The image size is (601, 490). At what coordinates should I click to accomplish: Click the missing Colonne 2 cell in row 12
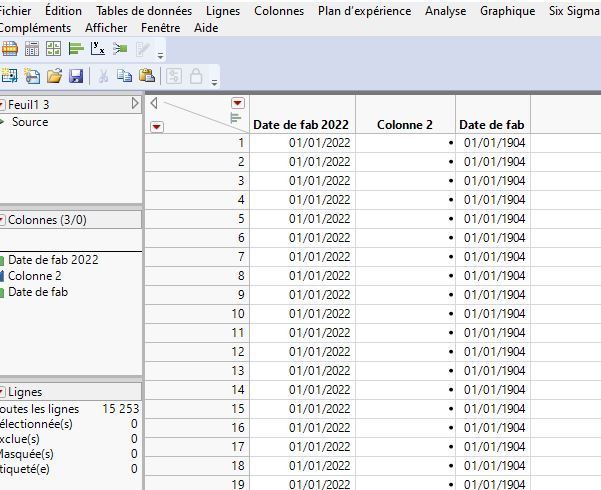(x=406, y=352)
